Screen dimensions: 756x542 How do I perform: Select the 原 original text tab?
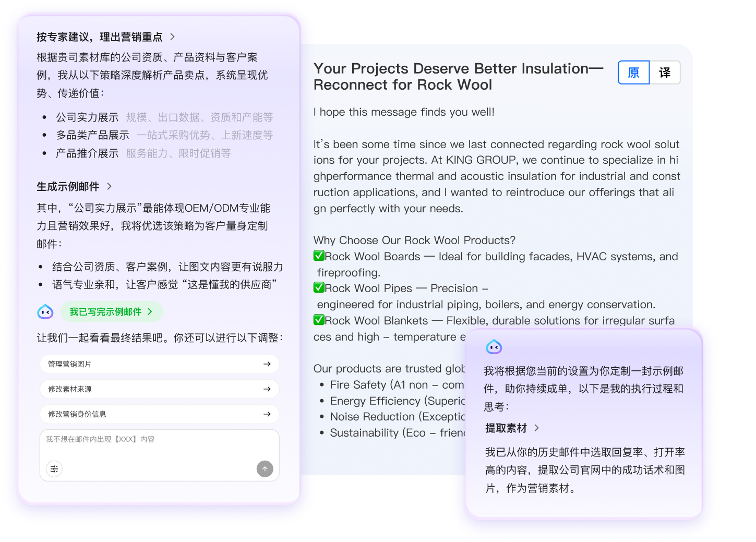click(633, 73)
